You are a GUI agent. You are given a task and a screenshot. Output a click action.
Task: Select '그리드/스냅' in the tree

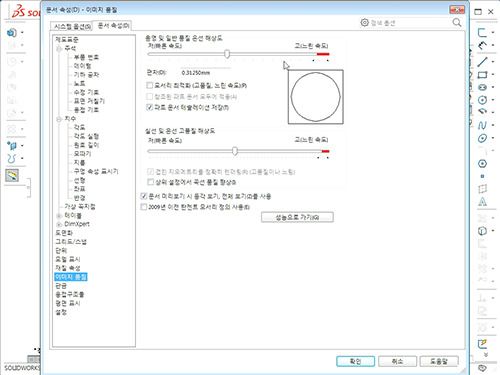[x=71, y=241]
